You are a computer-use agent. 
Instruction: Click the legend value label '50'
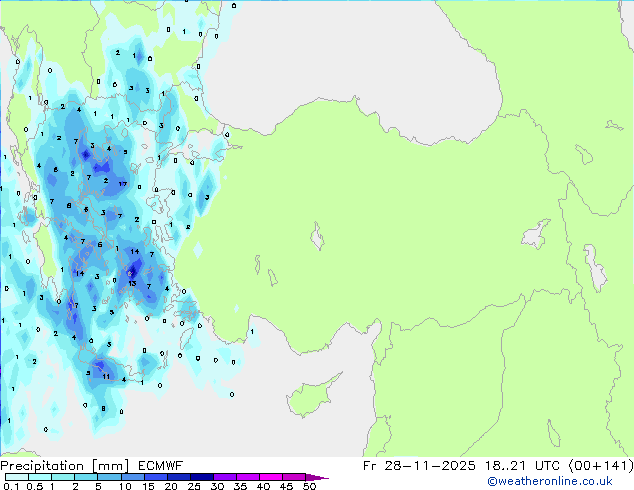310,486
